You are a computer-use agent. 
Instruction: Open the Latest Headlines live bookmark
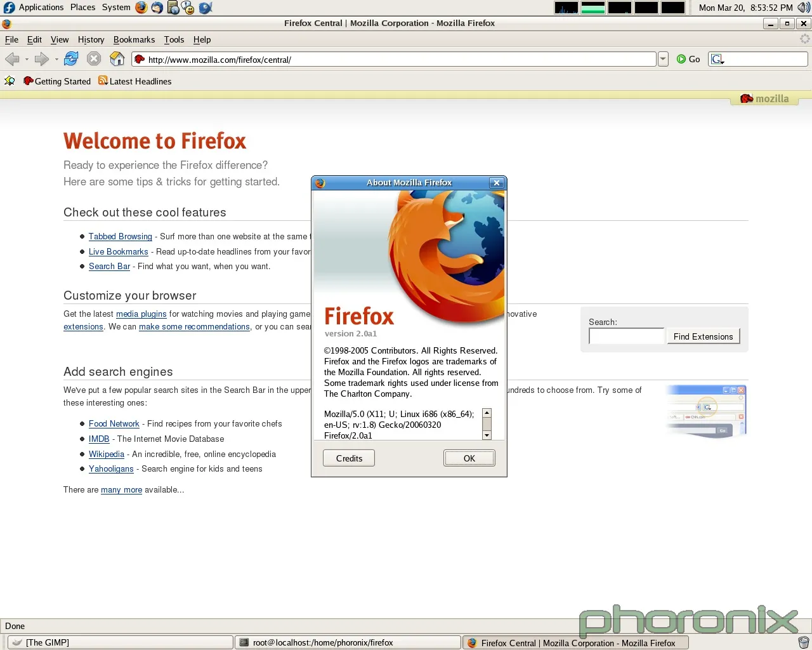(x=134, y=81)
